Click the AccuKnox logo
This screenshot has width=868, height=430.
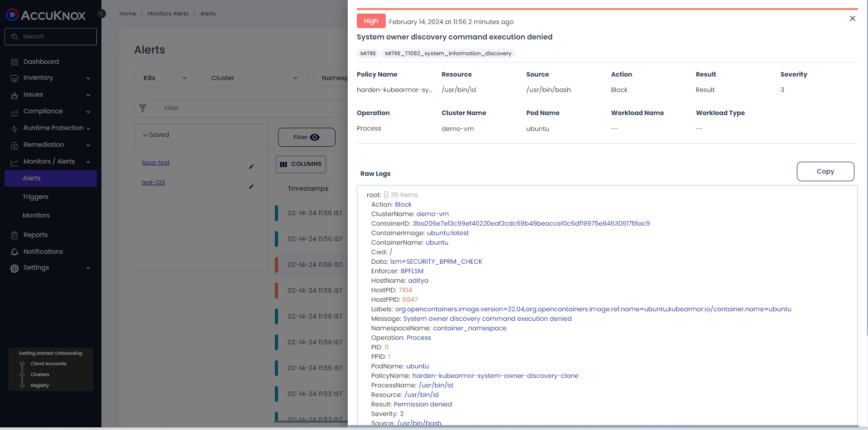point(45,15)
